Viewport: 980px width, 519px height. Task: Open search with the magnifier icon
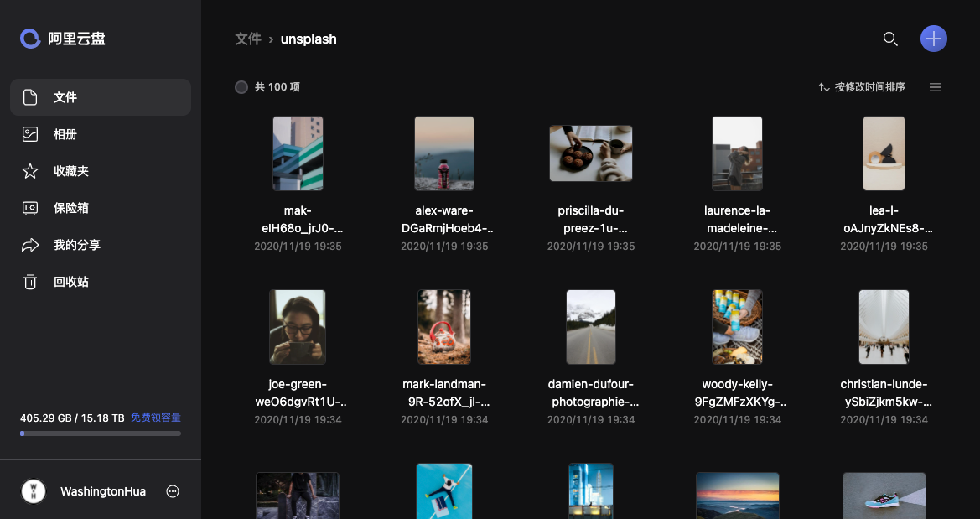(890, 39)
